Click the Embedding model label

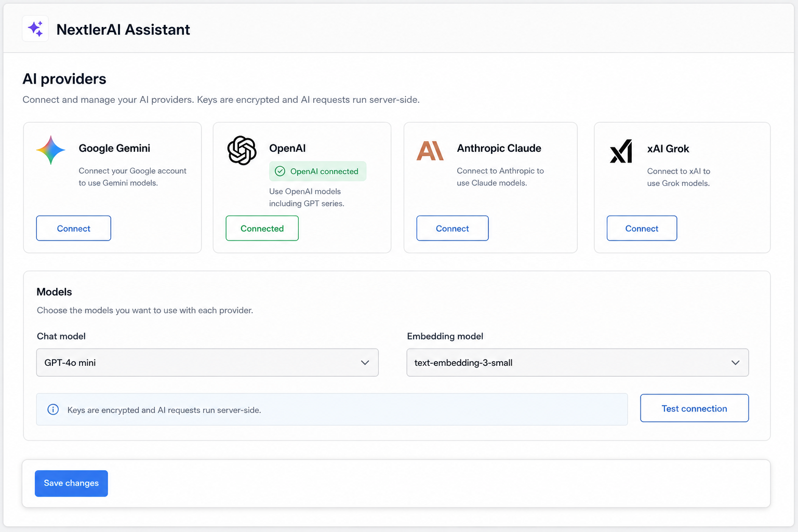click(445, 336)
